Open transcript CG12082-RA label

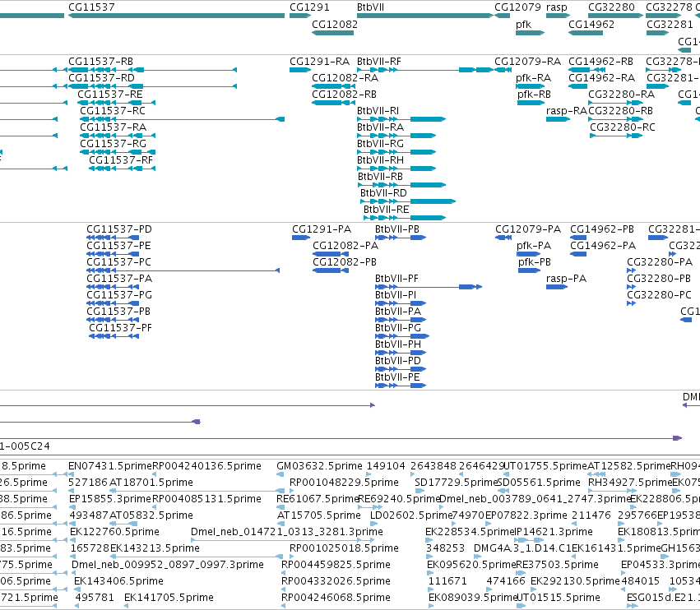pos(345,78)
